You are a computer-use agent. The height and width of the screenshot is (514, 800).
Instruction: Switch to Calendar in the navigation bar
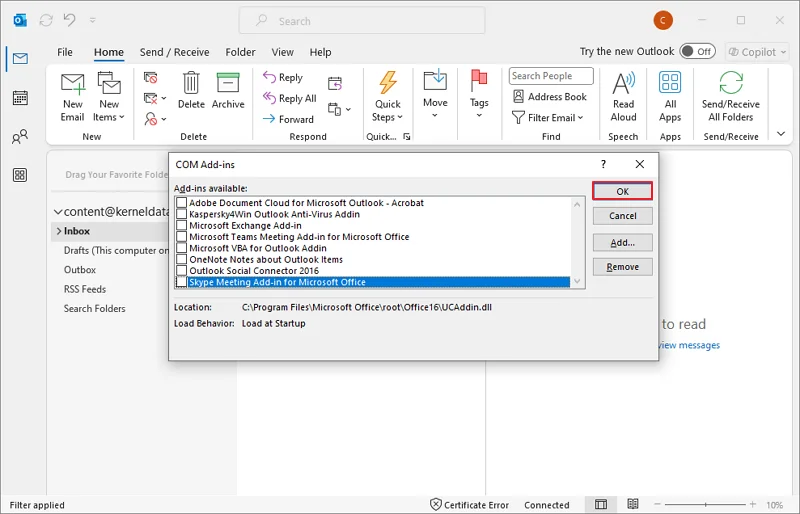click(x=20, y=97)
